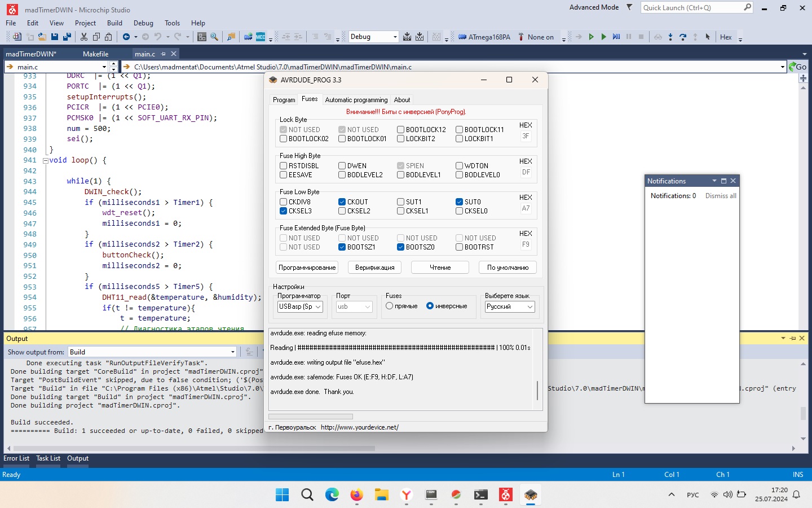
Task: Open the Программатор USBasp dropdown
Action: (x=300, y=306)
